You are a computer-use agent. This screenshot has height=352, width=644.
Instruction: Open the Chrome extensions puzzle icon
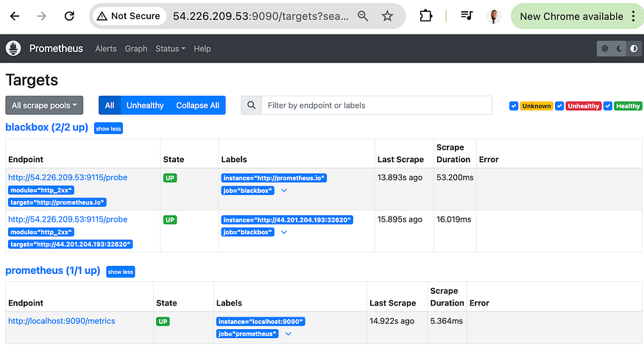(426, 16)
